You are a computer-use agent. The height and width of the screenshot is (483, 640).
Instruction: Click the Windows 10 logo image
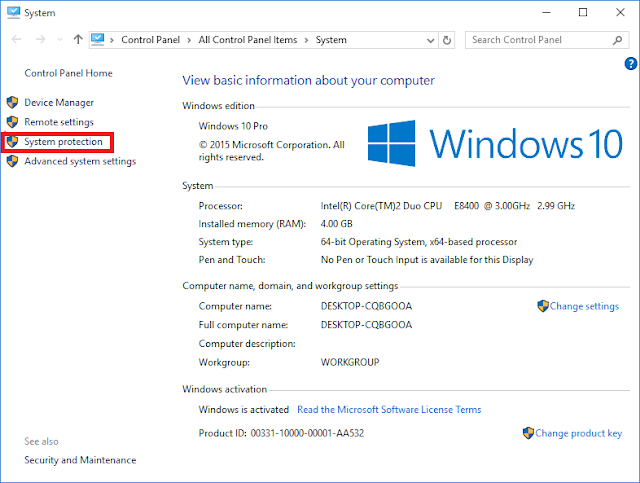[x=495, y=143]
